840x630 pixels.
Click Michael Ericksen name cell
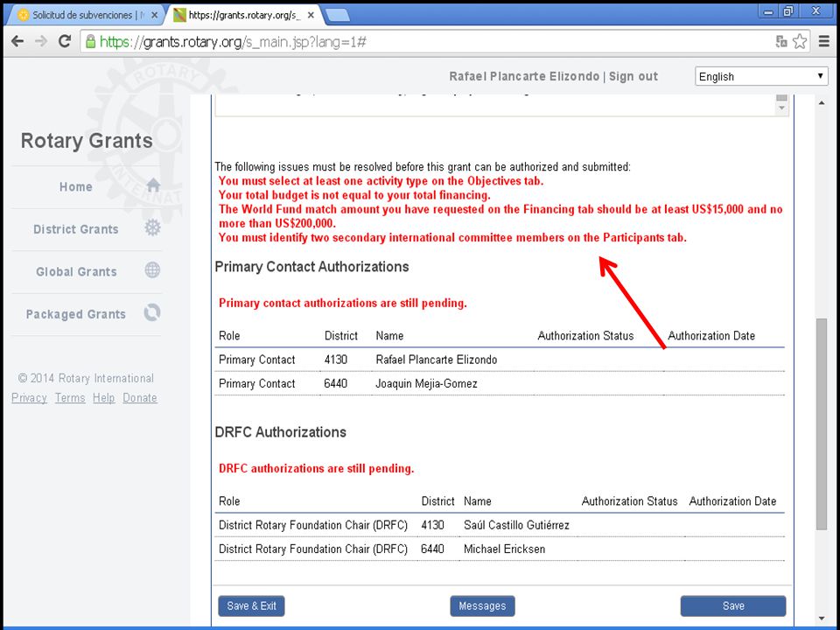pyautogui.click(x=504, y=549)
